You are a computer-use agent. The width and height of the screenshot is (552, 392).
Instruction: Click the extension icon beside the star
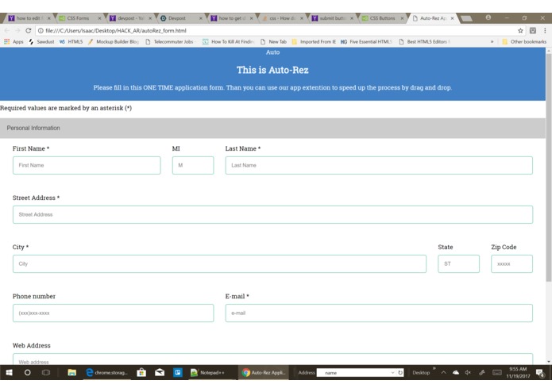point(533,31)
